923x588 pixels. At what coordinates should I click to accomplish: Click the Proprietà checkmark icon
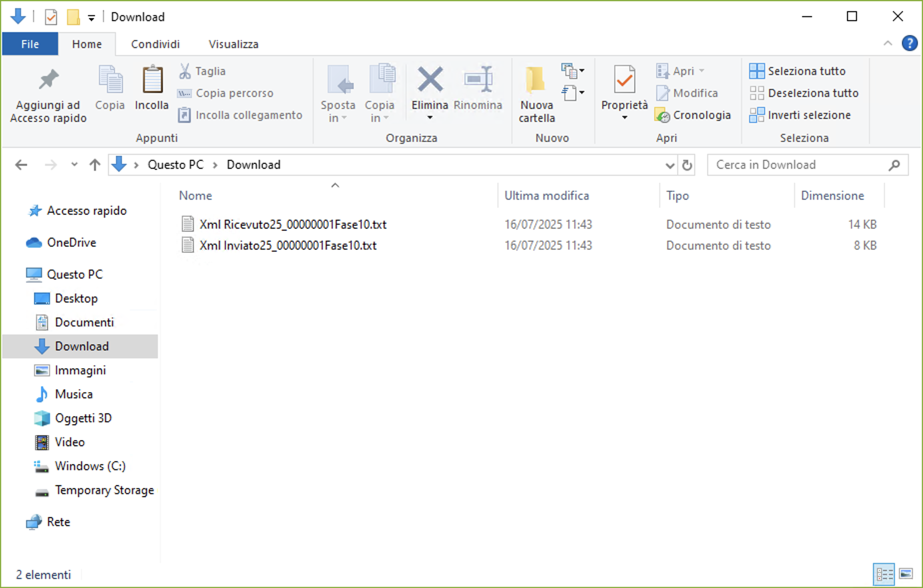pos(624,79)
